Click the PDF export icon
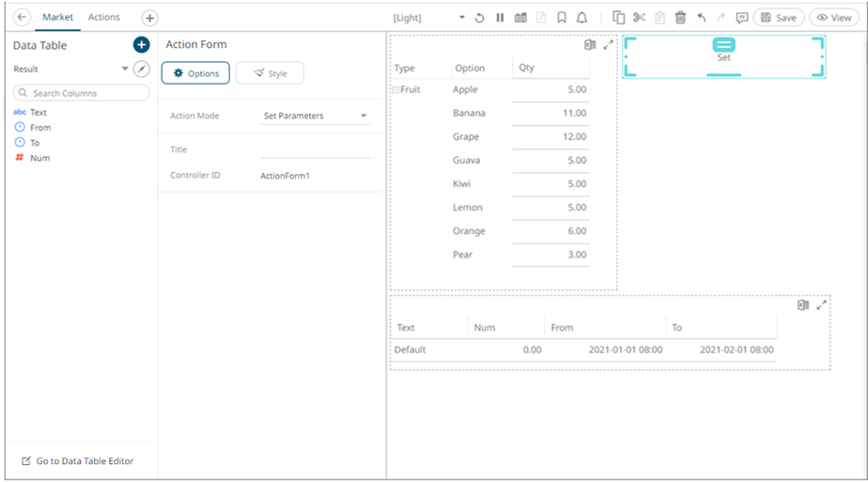 (x=541, y=18)
